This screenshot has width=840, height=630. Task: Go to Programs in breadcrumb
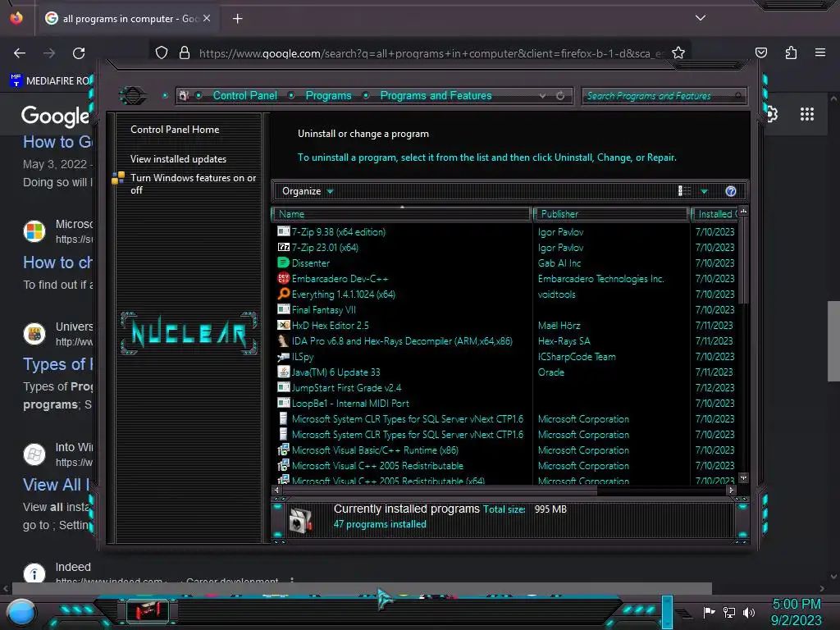[x=328, y=95]
